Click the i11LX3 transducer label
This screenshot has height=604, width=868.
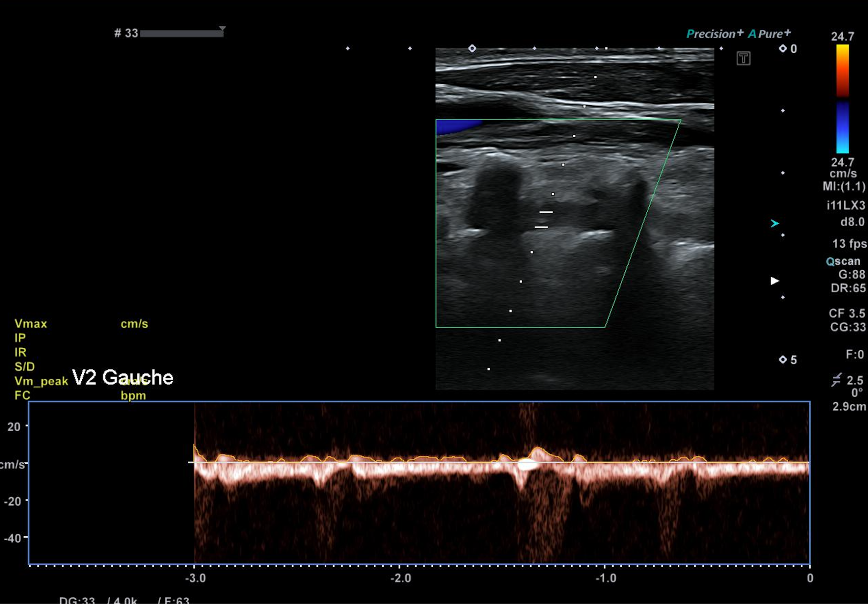click(x=846, y=205)
